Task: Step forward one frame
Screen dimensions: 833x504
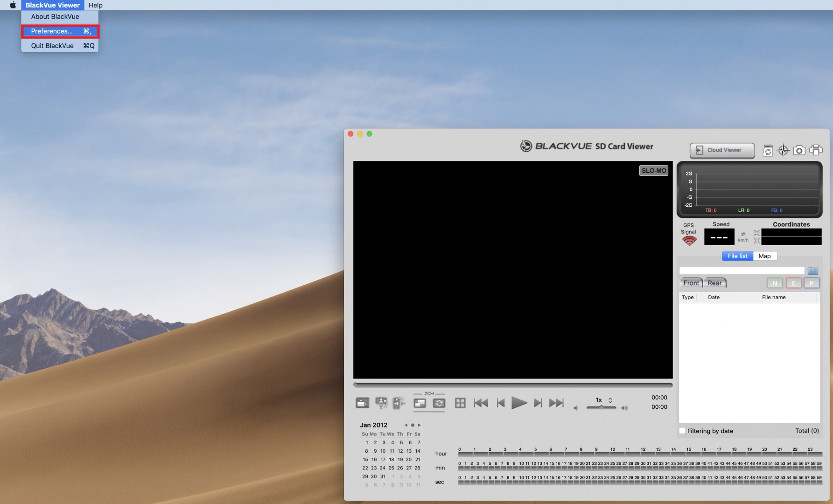Action: coord(538,403)
